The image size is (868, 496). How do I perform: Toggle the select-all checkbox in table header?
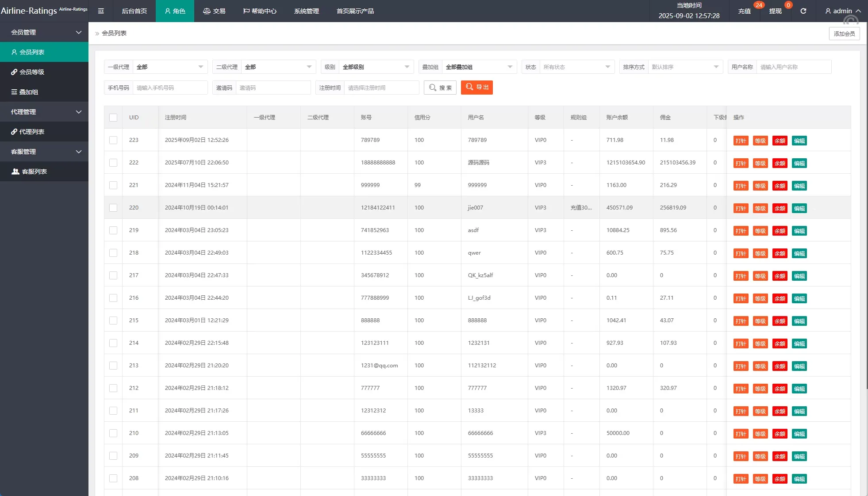point(113,118)
